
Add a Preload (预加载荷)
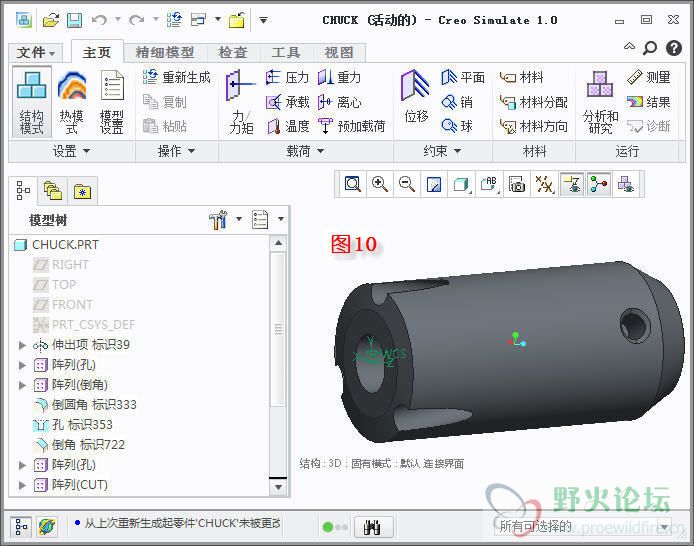[x=351, y=127]
